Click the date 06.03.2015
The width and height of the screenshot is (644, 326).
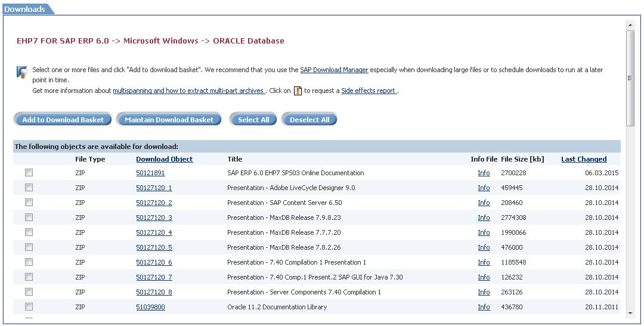(602, 173)
